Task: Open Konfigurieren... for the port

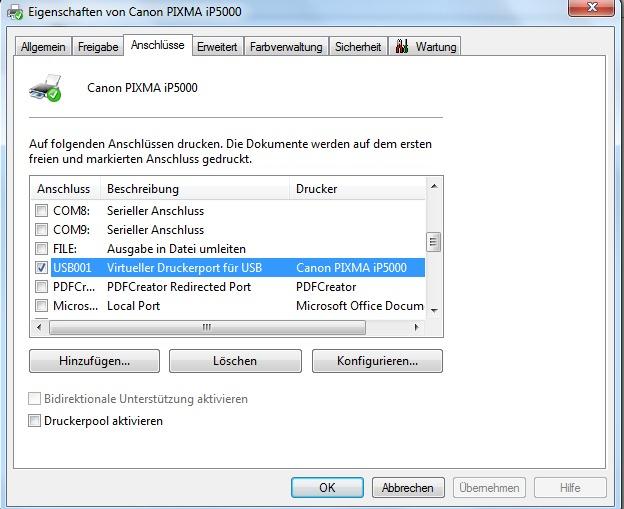Action: click(x=377, y=361)
